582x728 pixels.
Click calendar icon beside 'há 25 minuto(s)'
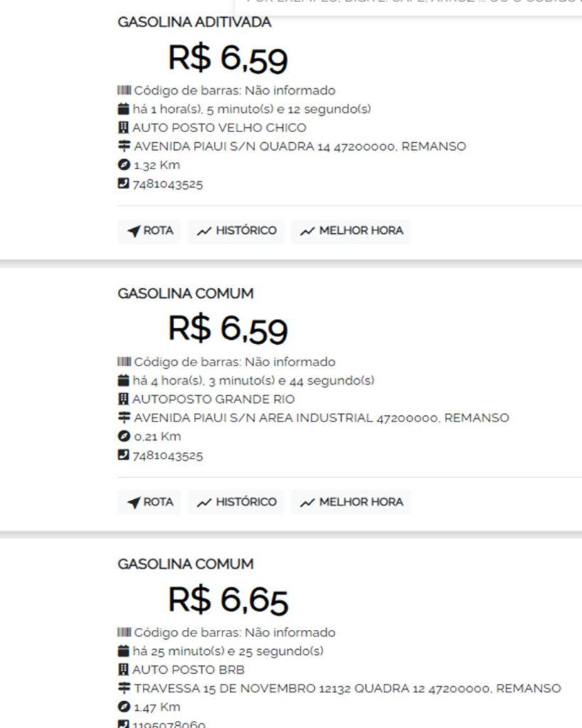point(124,651)
